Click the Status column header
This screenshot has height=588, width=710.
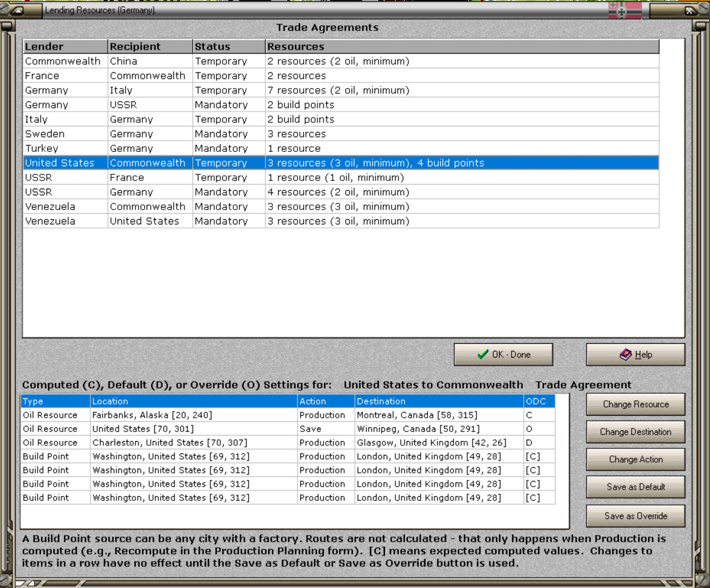coord(229,46)
